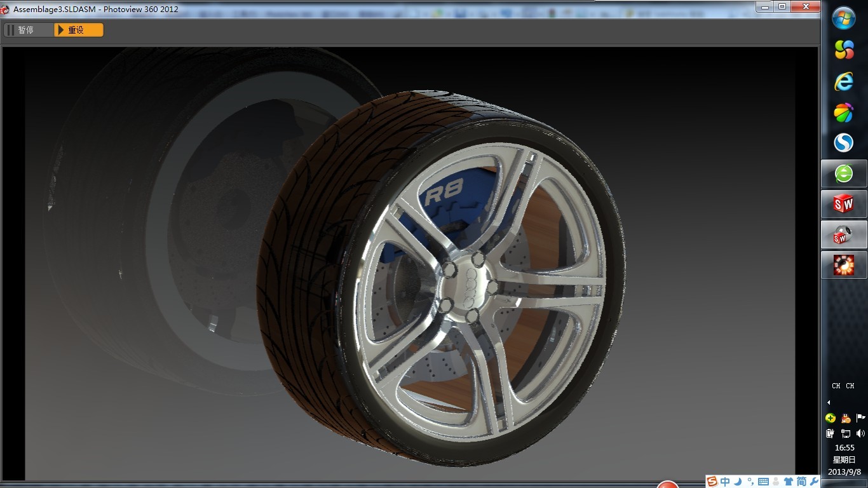Launch the four-petal colorful pinwheel taskbar icon
This screenshot has height=488, width=868.
[x=844, y=50]
